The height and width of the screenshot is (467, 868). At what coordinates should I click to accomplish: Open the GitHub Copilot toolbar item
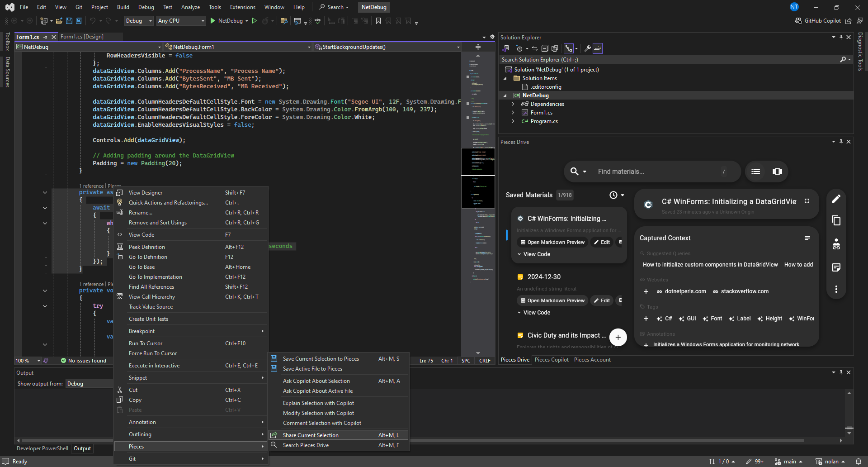click(x=818, y=21)
